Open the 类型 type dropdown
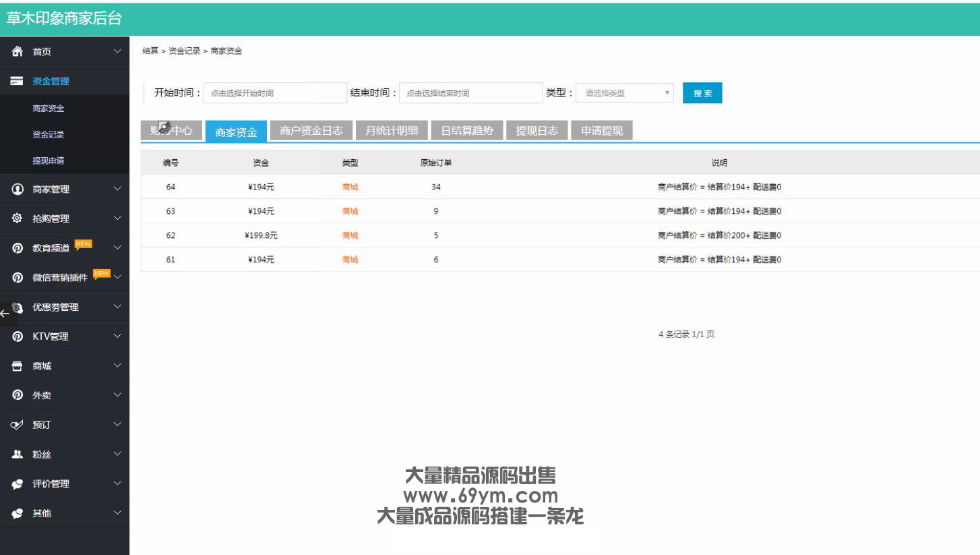The height and width of the screenshot is (555, 980). [625, 93]
